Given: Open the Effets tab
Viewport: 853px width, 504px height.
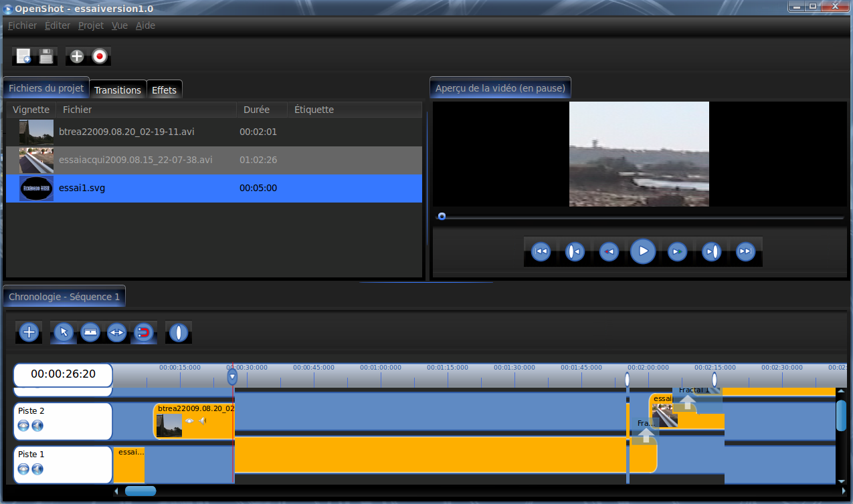Looking at the screenshot, I should tap(164, 90).
